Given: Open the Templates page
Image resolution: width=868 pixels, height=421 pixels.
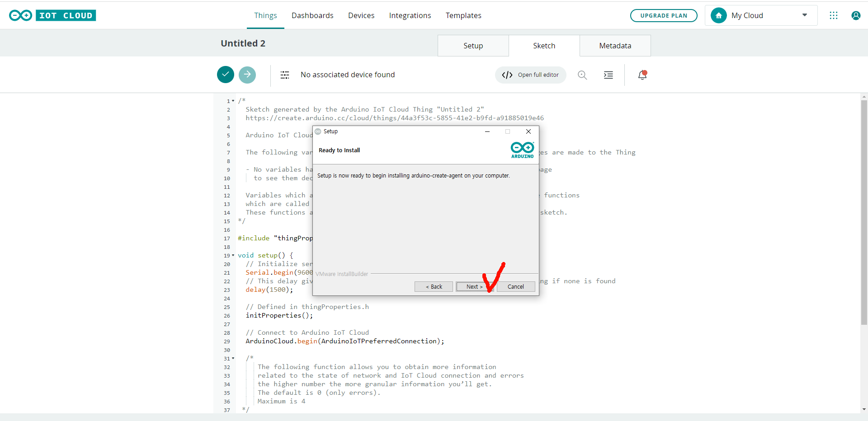Looking at the screenshot, I should pos(463,15).
